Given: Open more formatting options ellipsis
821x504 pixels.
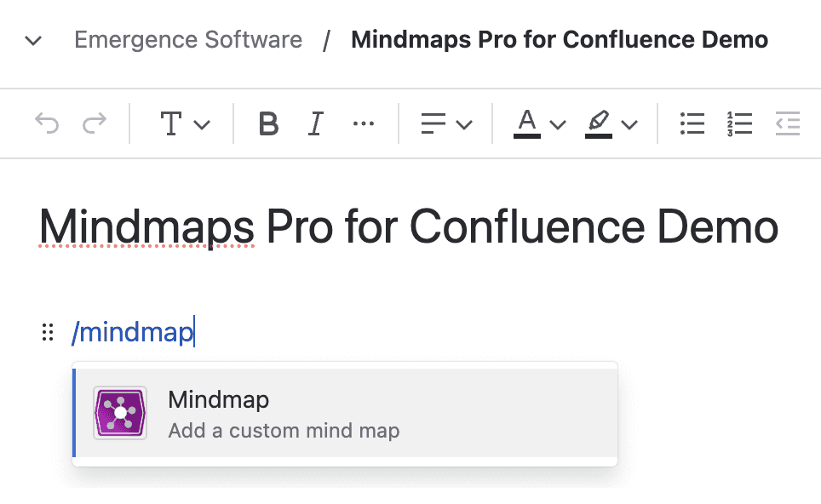Looking at the screenshot, I should [364, 123].
